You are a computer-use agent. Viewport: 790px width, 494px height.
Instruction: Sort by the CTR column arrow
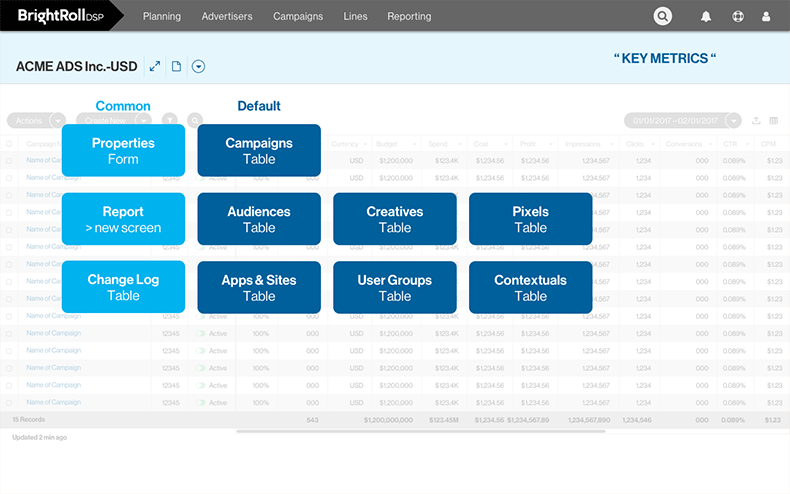[747, 144]
